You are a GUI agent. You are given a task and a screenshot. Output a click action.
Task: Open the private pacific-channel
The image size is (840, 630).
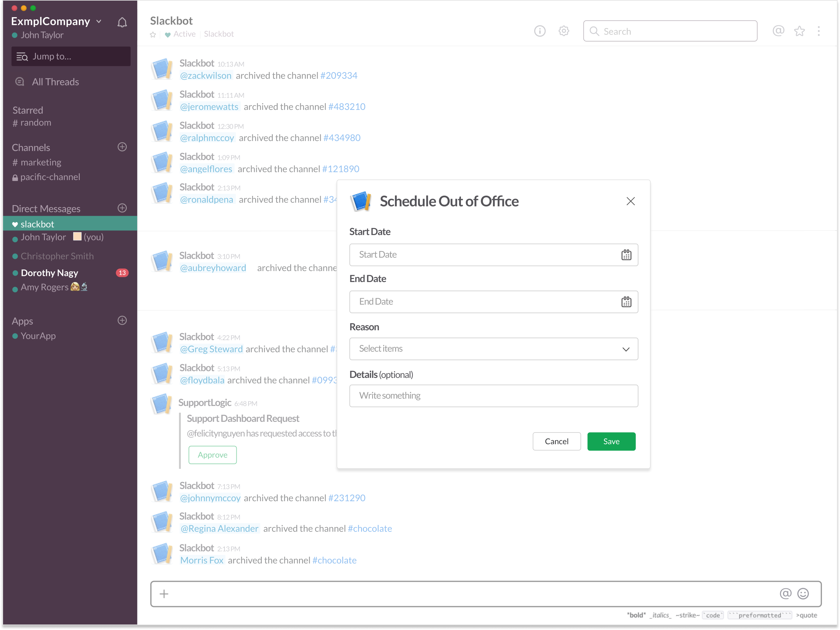[x=46, y=177]
